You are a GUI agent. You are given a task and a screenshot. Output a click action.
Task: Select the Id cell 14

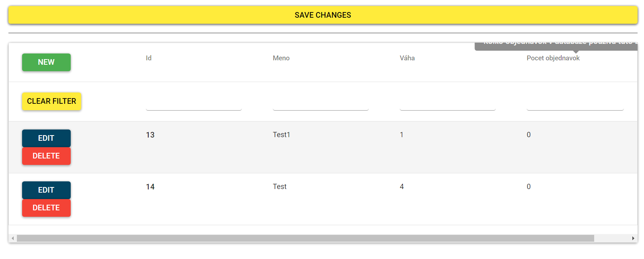(150, 187)
